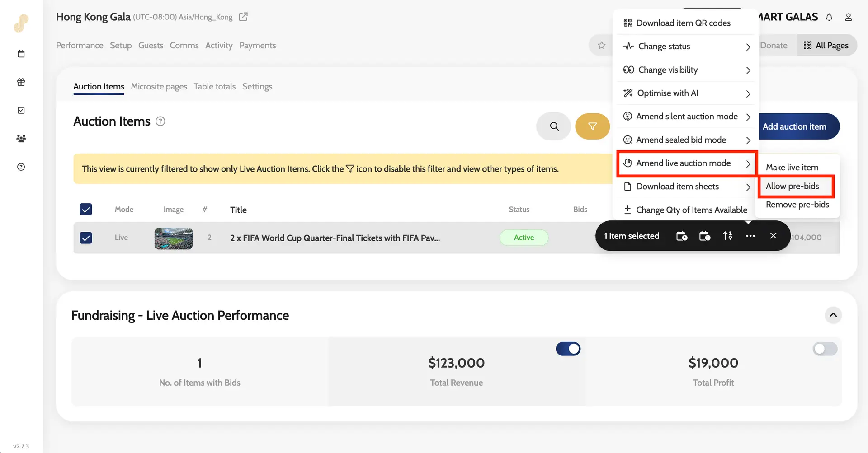
Task: Uncheck the select-all header checkbox
Action: pos(86,210)
